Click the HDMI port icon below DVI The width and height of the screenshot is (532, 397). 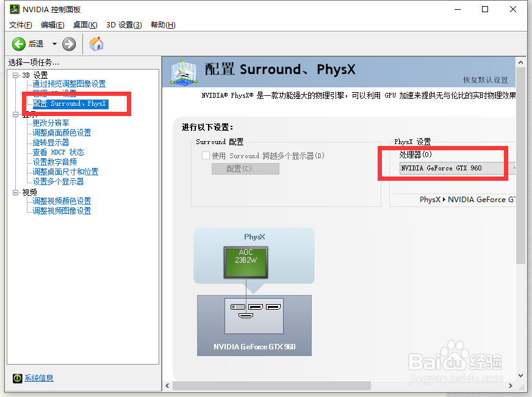click(246, 316)
